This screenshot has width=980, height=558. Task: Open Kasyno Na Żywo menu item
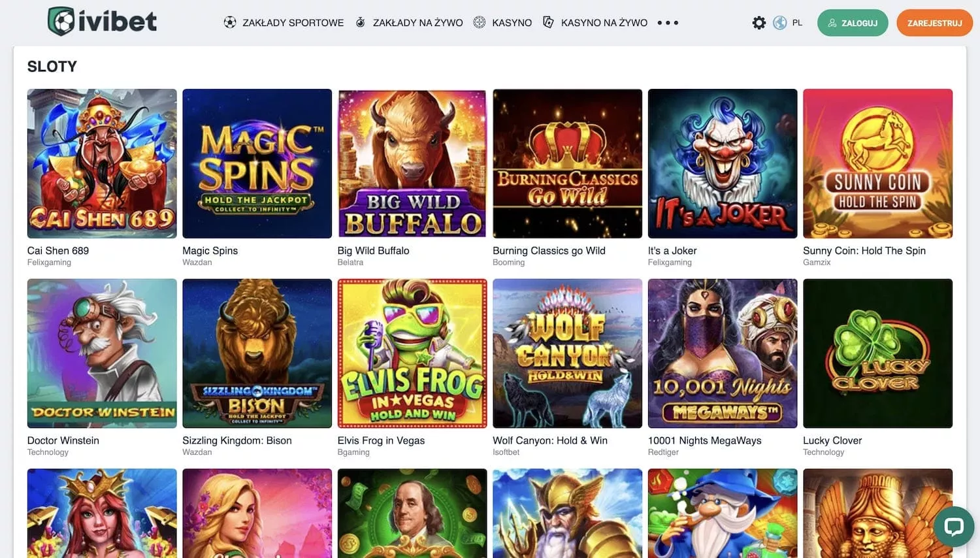(x=604, y=23)
